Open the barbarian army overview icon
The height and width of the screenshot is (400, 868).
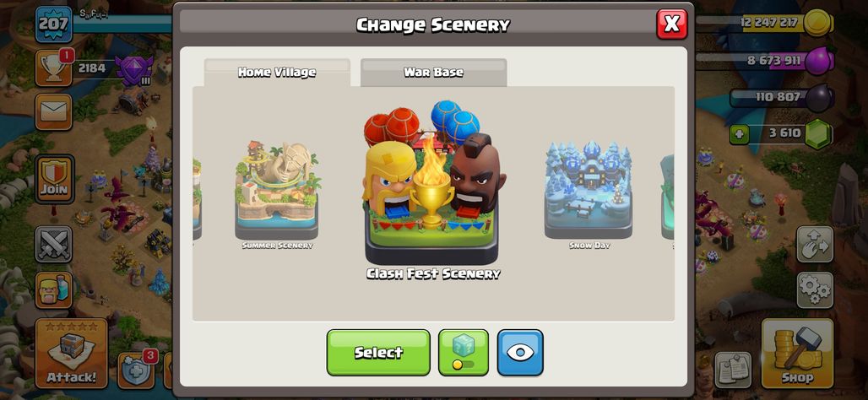coord(54,290)
